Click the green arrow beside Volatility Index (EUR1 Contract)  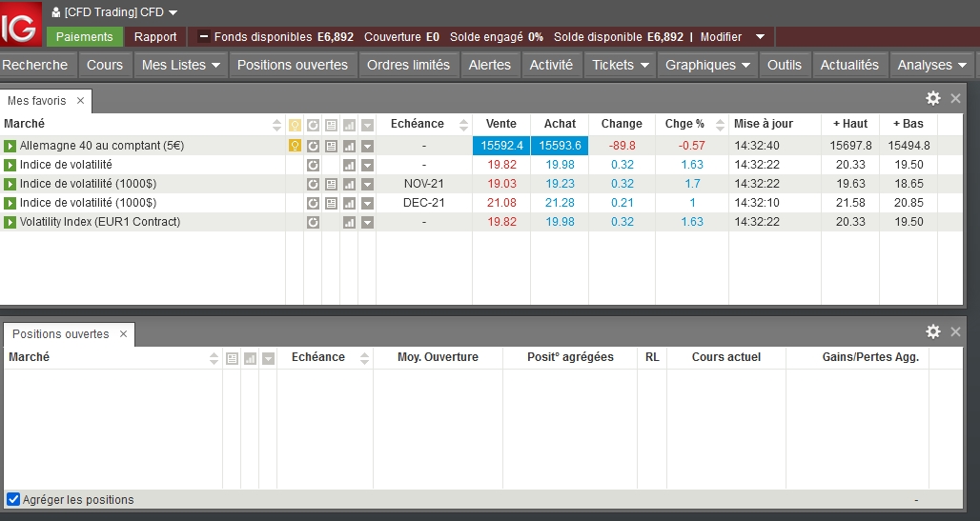(x=10, y=222)
